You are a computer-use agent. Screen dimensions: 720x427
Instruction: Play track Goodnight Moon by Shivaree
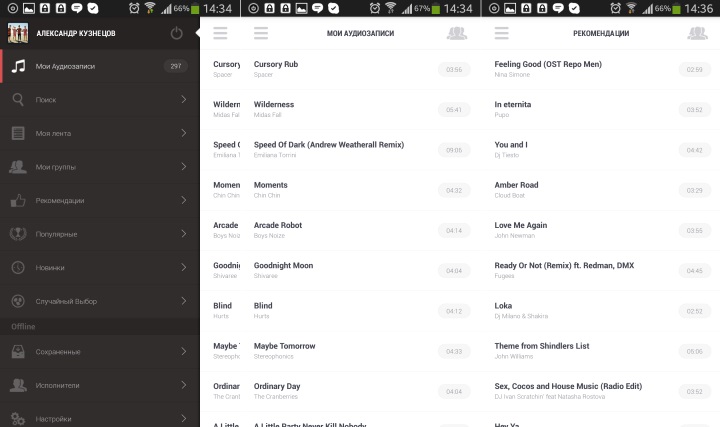[360, 270]
